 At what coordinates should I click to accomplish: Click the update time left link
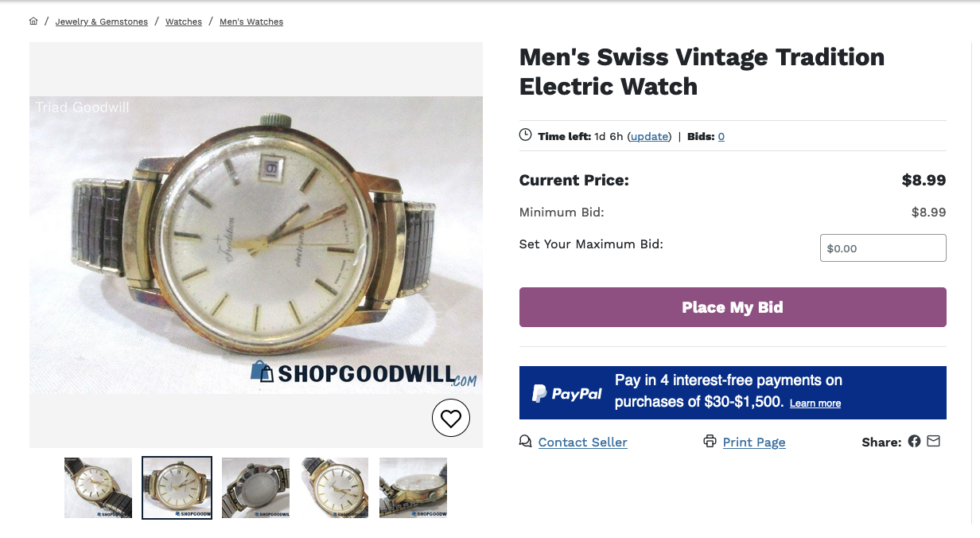pos(649,136)
